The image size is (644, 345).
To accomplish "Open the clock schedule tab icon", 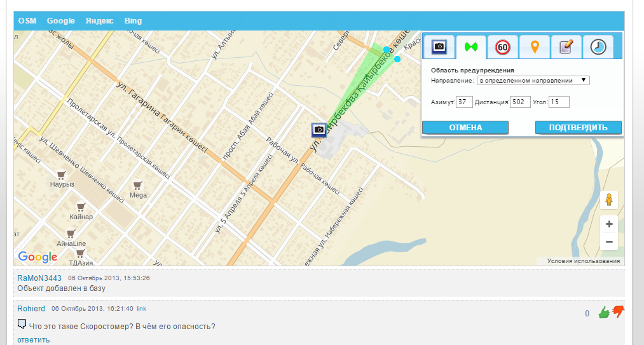I will click(598, 47).
